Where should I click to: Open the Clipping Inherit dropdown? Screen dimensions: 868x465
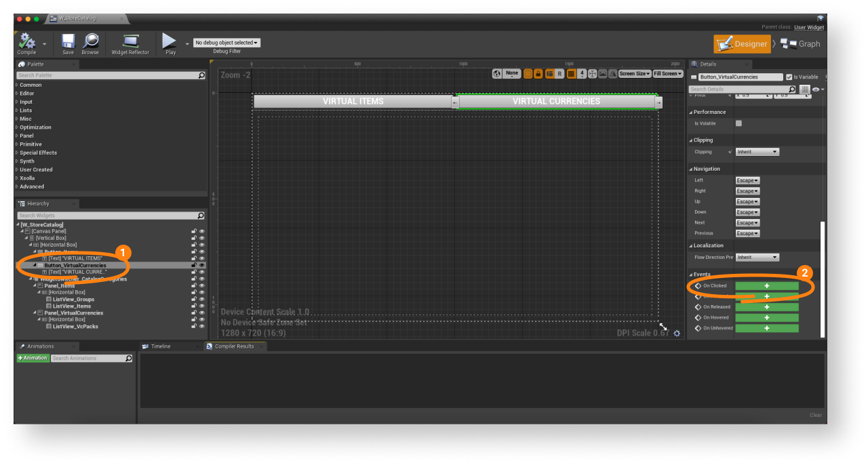757,152
